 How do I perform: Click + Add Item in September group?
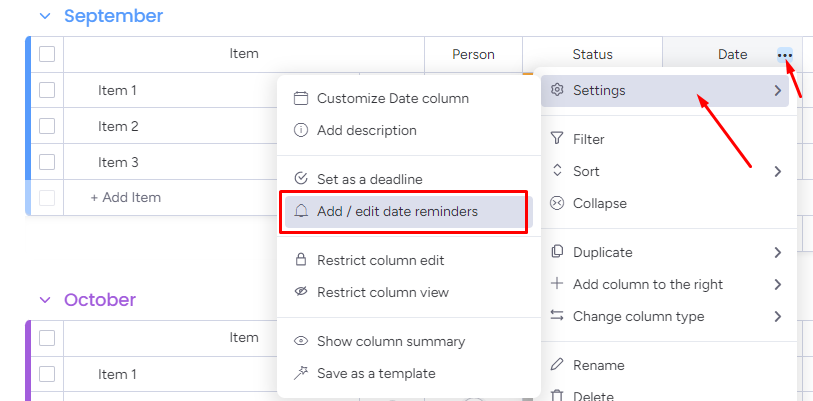click(126, 197)
